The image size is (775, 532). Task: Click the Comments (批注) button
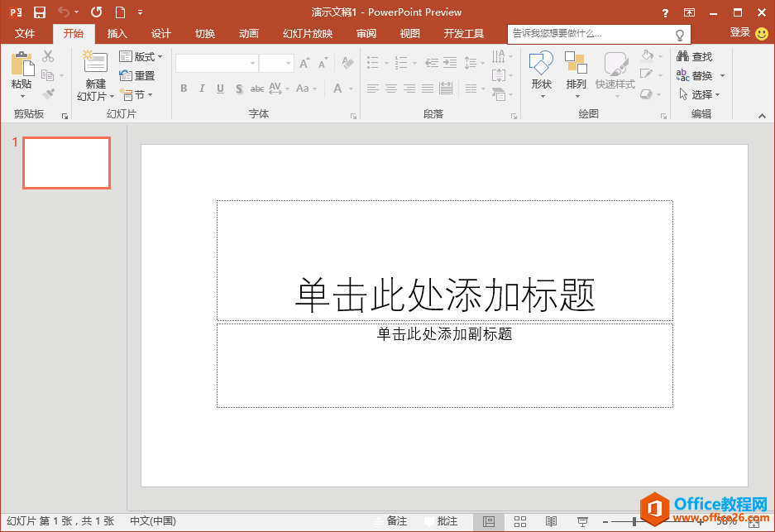[x=441, y=521]
